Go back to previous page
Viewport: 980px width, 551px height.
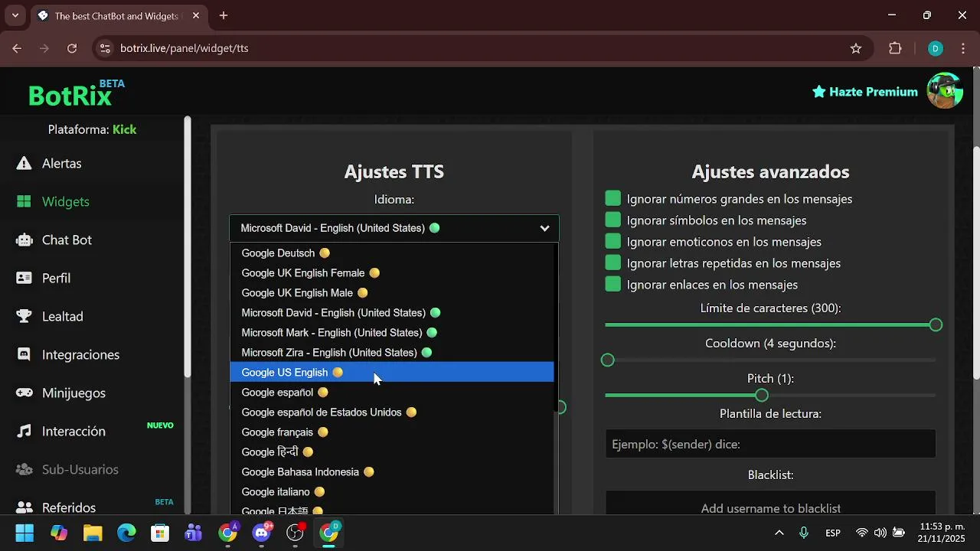(17, 48)
